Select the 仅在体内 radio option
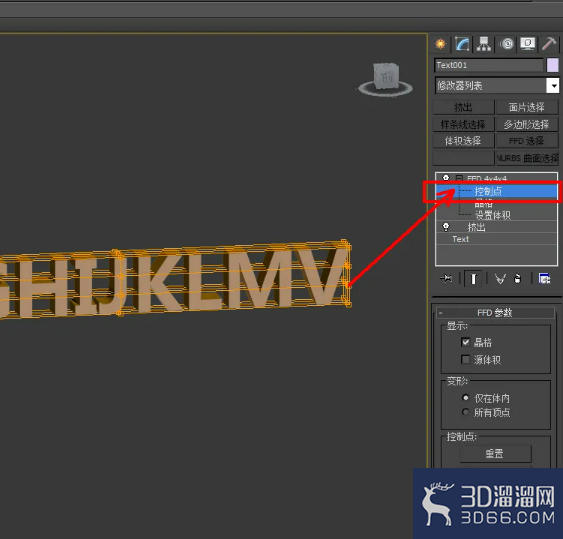Screen dimensions: 563x539 click(x=465, y=398)
